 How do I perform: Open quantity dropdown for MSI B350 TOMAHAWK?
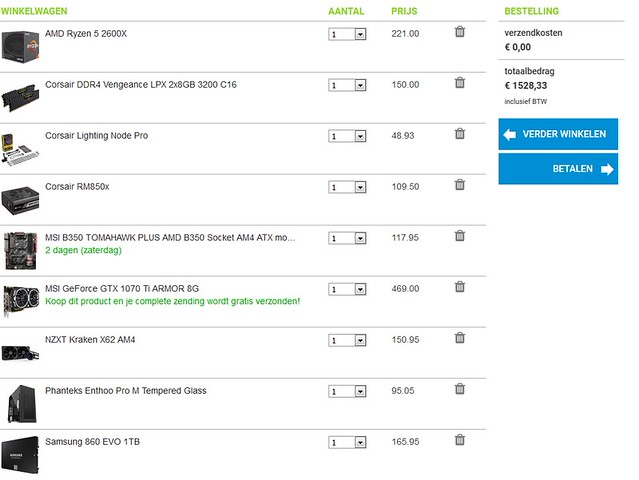click(x=347, y=238)
